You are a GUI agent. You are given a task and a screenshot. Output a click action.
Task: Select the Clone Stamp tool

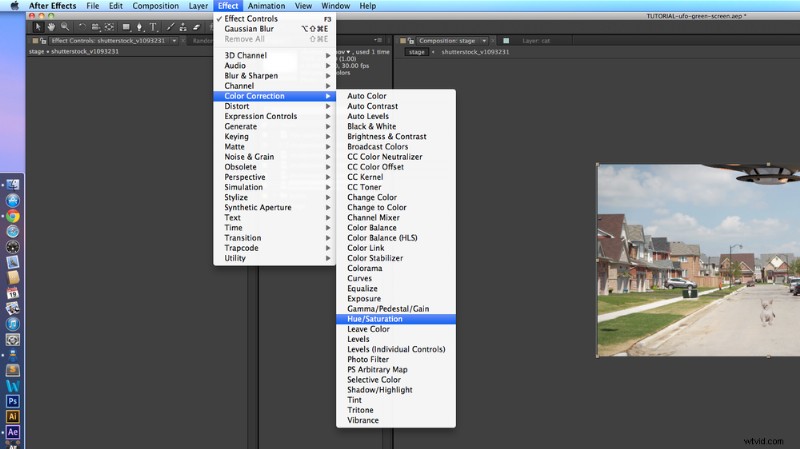click(x=183, y=27)
